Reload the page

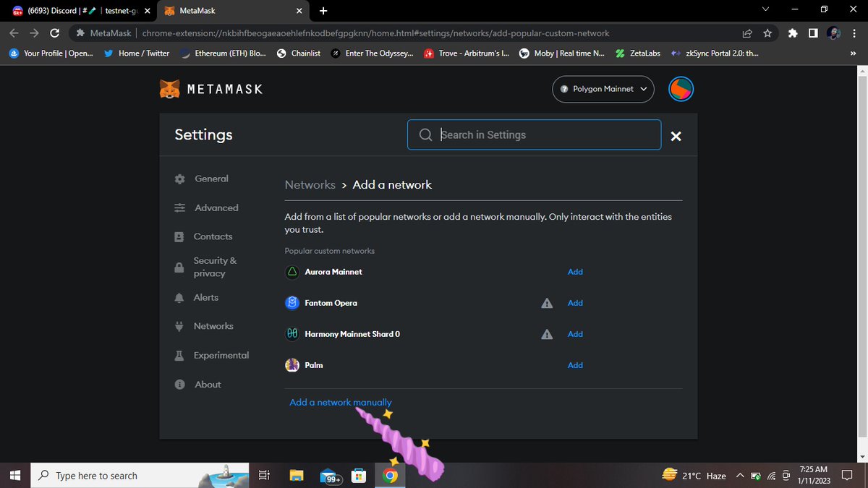tap(55, 33)
